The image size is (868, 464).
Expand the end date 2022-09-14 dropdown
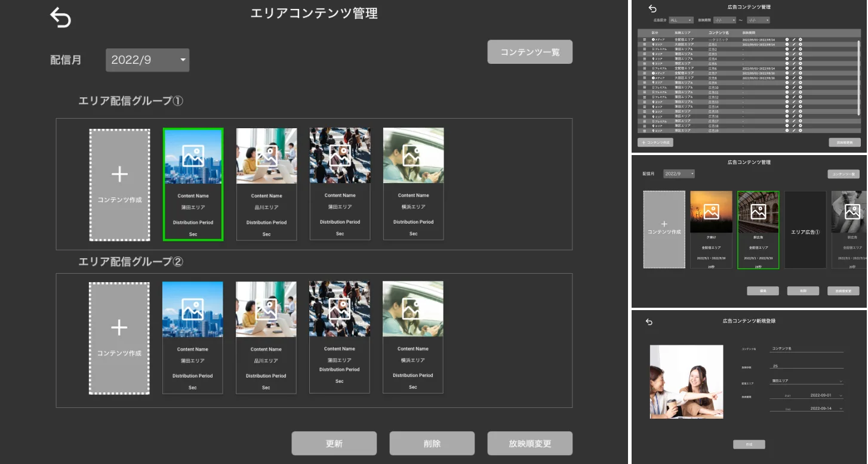point(807,409)
